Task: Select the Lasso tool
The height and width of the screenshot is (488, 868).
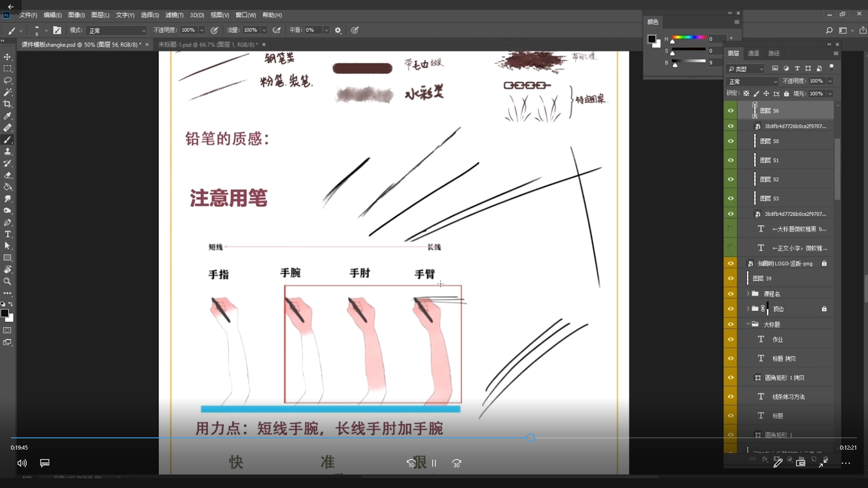Action: point(7,80)
